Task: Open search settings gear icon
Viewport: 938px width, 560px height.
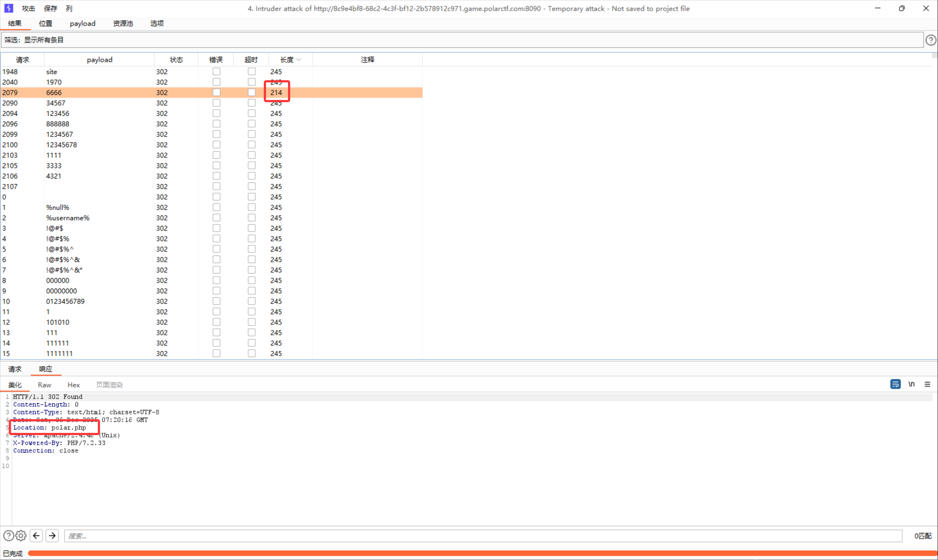Action: click(21, 535)
